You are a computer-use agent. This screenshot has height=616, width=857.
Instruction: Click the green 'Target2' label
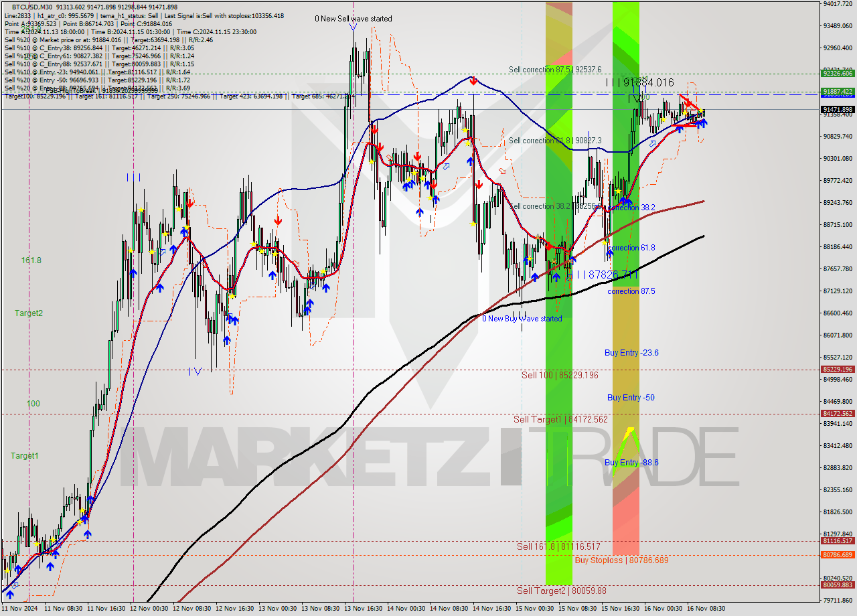(x=29, y=313)
